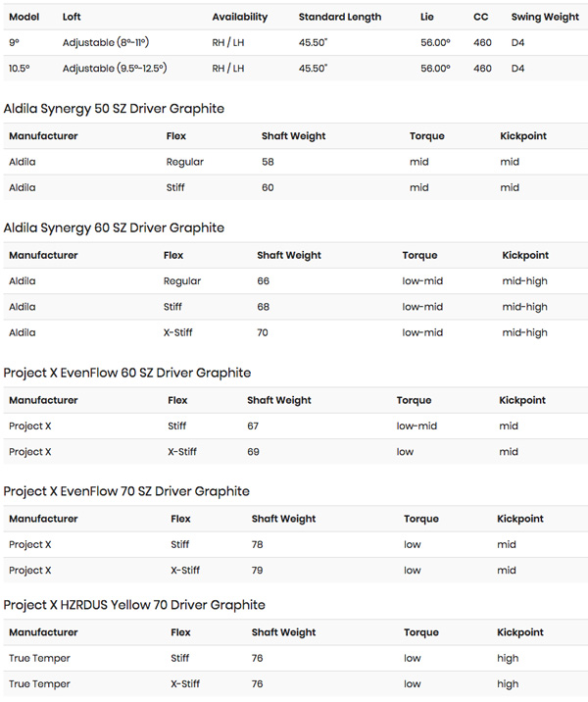Click the Aldila Synergy 50 SZ Driver Graphite heading
This screenshot has height=702, width=588.
click(114, 109)
